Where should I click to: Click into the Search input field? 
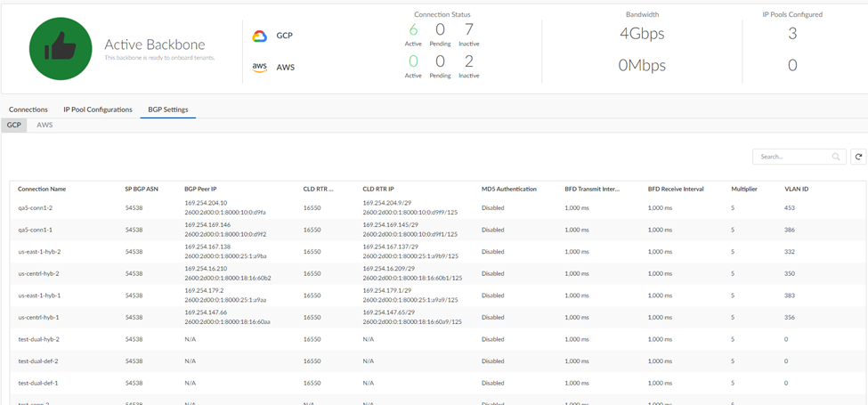tap(791, 157)
